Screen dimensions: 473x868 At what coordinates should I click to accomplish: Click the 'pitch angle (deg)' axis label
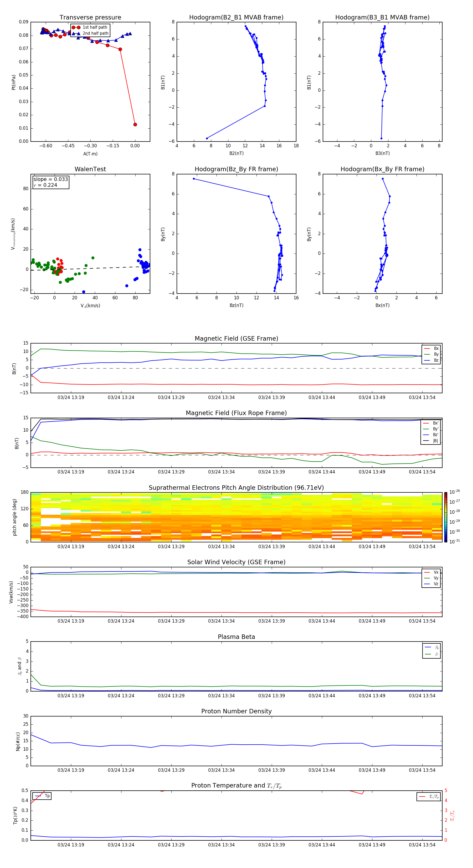point(14,517)
